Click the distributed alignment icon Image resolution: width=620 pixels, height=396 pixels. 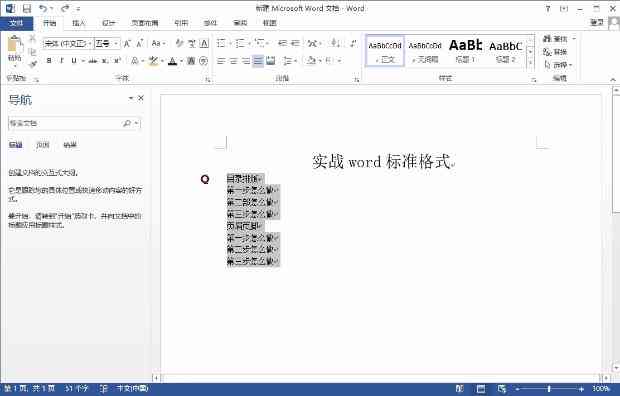click(270, 61)
